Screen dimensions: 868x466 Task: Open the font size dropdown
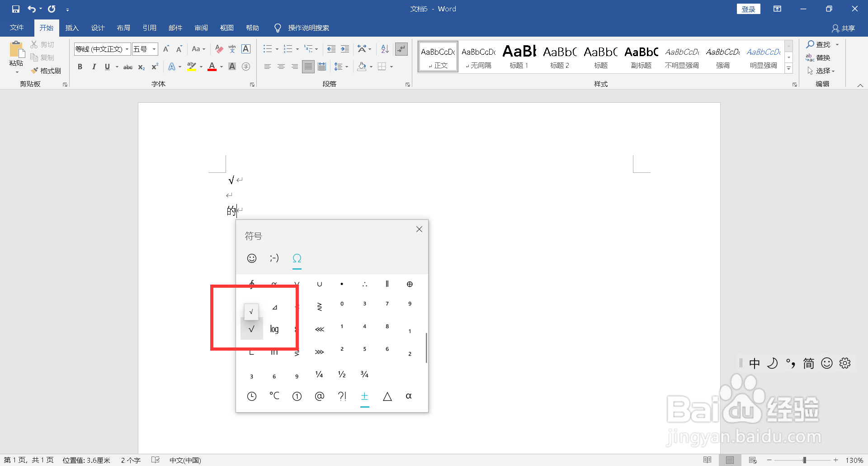(154, 49)
